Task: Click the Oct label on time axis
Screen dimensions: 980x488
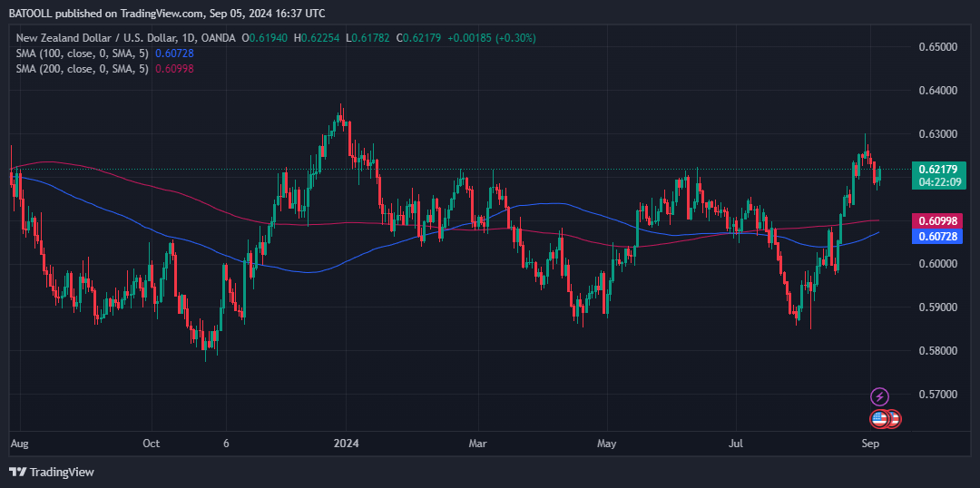Action: (151, 444)
